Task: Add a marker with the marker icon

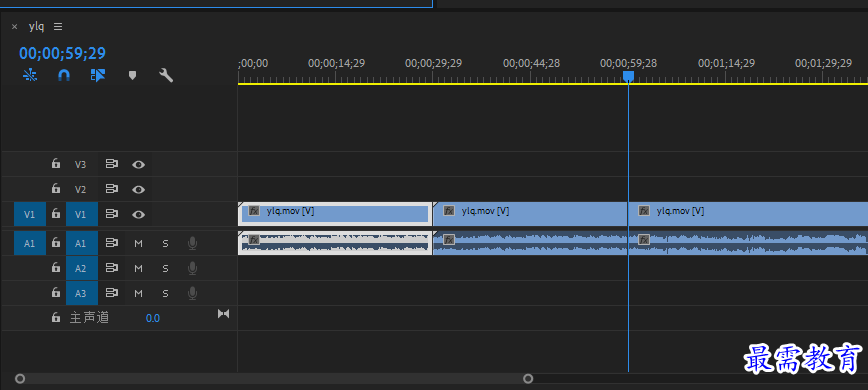Action: [x=132, y=75]
